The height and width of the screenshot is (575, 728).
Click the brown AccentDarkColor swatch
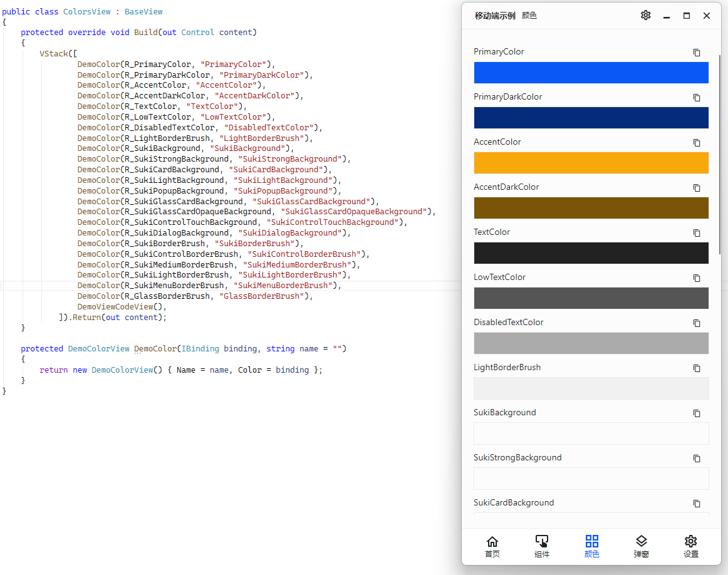point(591,208)
